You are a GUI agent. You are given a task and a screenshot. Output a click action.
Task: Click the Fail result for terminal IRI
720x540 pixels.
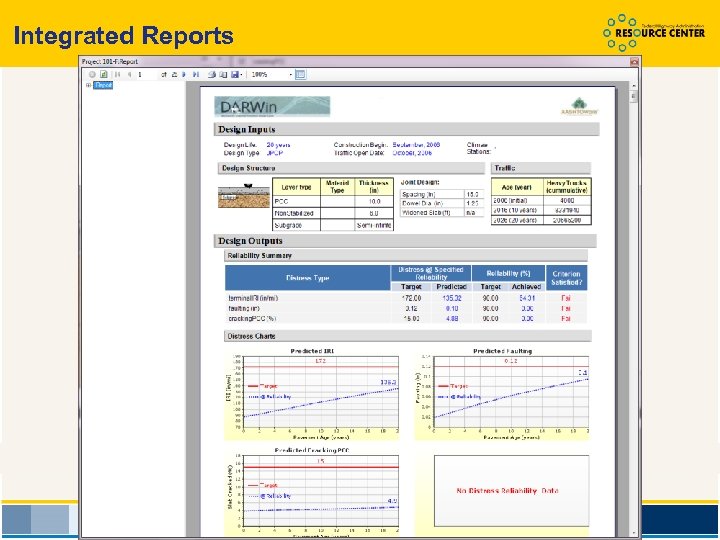click(x=566, y=298)
